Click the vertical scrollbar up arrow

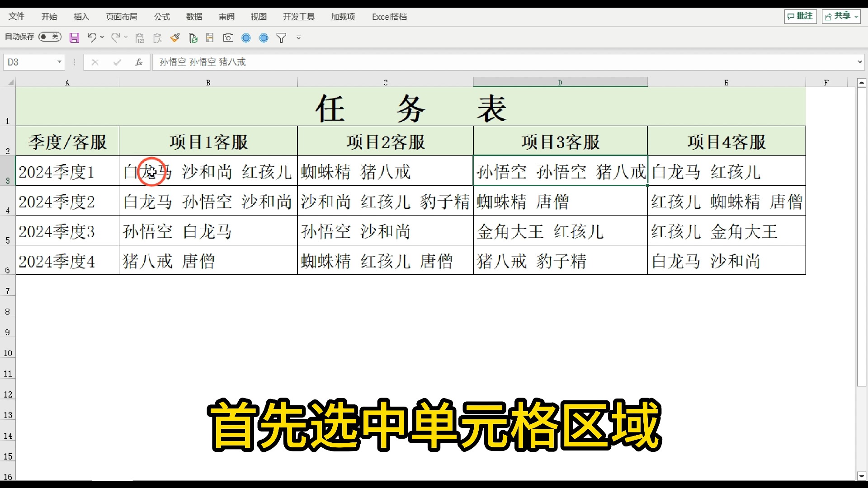click(x=862, y=83)
